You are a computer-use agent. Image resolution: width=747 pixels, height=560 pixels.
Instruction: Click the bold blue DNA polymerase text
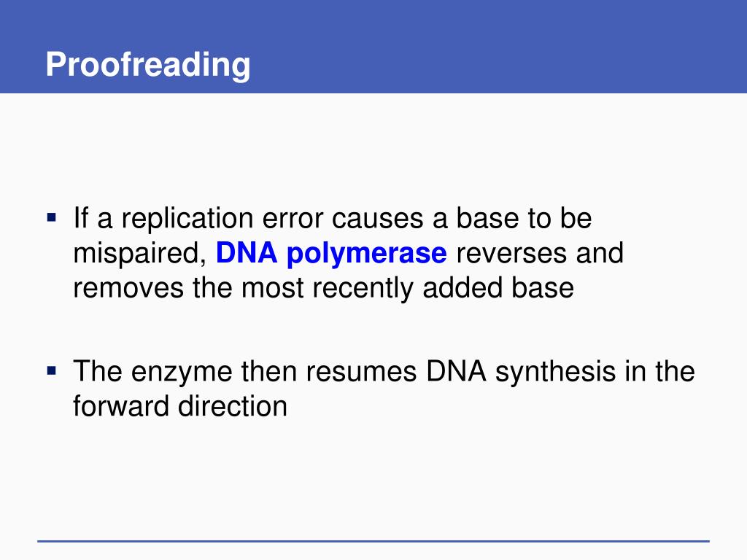pyautogui.click(x=331, y=254)
